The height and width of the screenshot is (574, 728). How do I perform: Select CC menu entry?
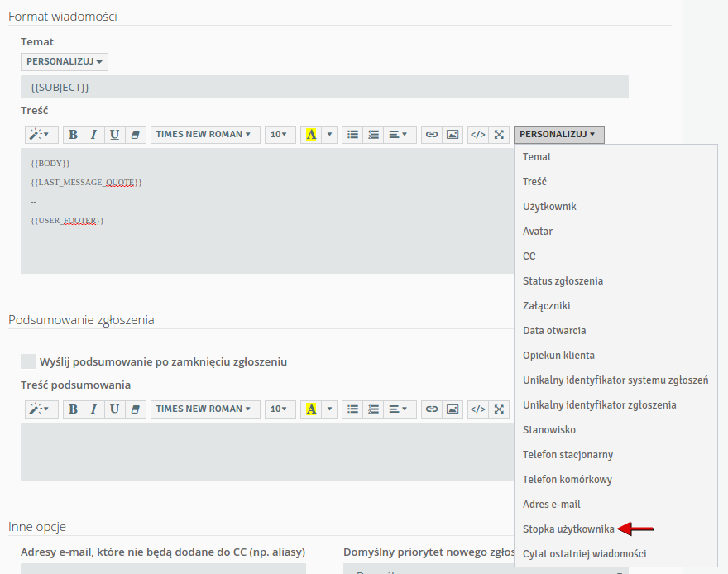(x=615, y=256)
